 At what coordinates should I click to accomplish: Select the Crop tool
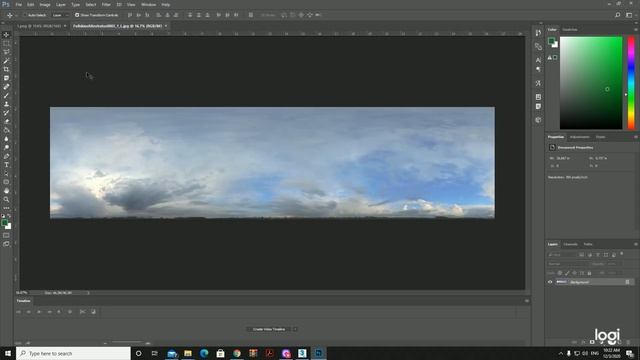[6, 69]
